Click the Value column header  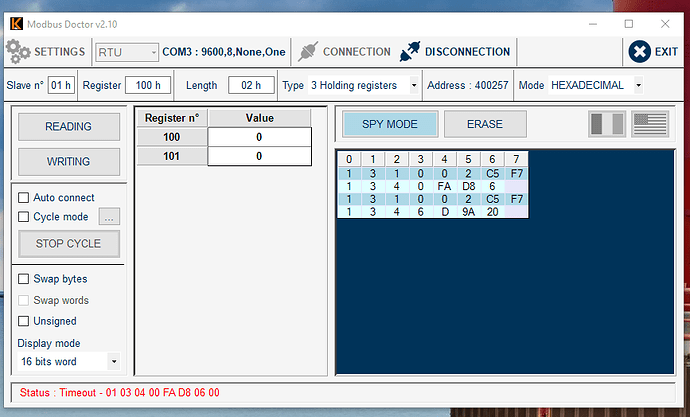260,118
